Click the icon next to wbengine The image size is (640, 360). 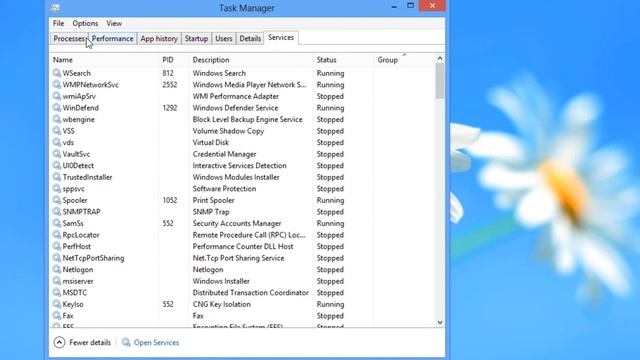pos(57,119)
